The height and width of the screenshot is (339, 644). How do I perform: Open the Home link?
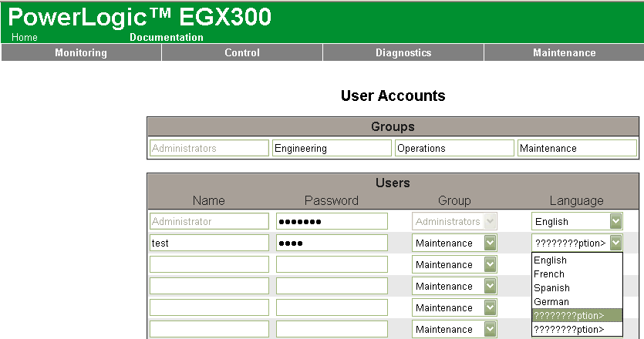24,37
